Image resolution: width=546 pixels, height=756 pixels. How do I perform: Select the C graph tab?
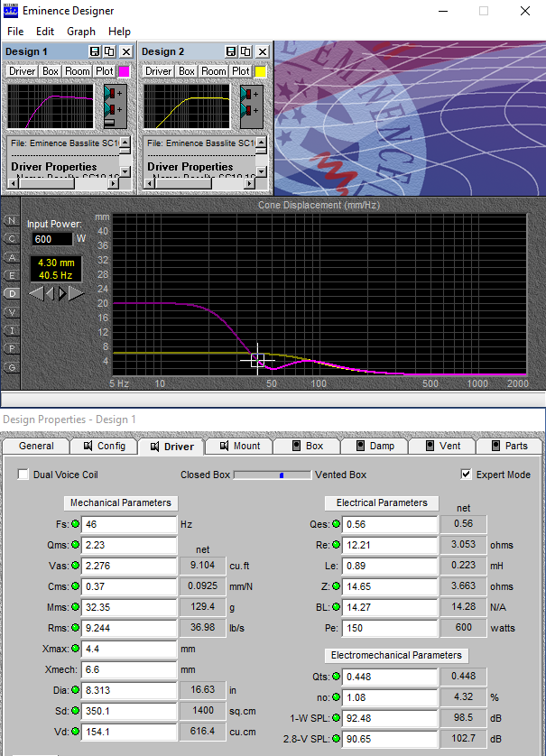pyautogui.click(x=12, y=239)
